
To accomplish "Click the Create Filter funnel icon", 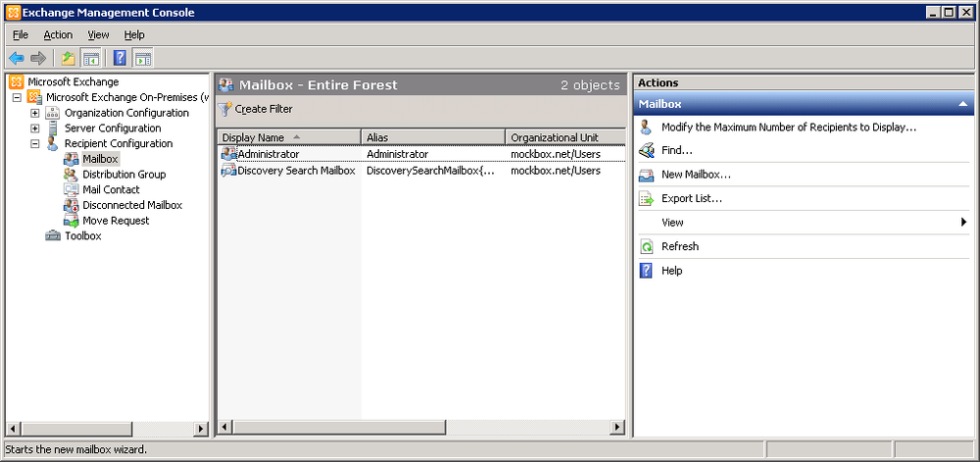I will click(x=225, y=109).
